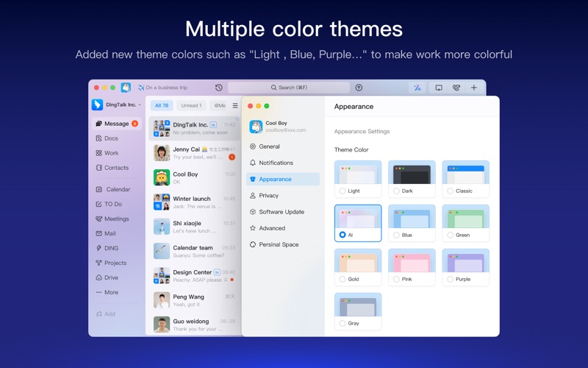Select the Green theme radio button
588x368 pixels.
(451, 235)
